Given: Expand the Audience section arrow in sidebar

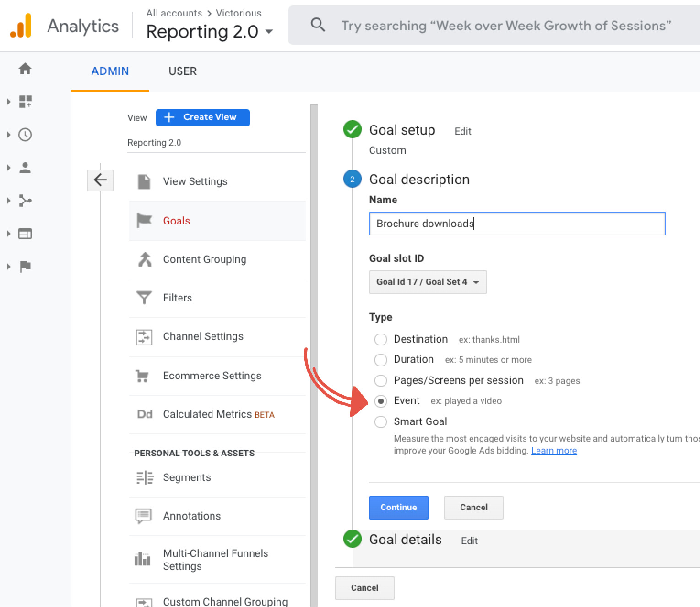Looking at the screenshot, I should [x=9, y=168].
